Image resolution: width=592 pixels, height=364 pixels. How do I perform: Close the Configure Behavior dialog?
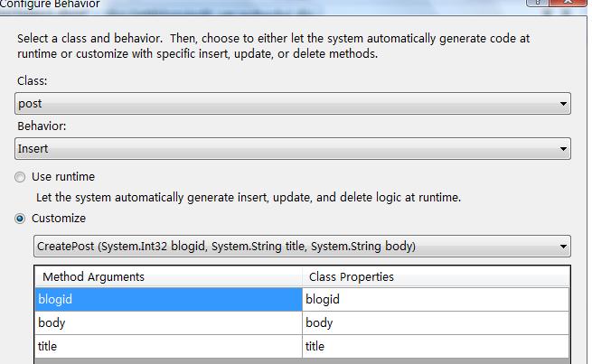tap(568, 3)
